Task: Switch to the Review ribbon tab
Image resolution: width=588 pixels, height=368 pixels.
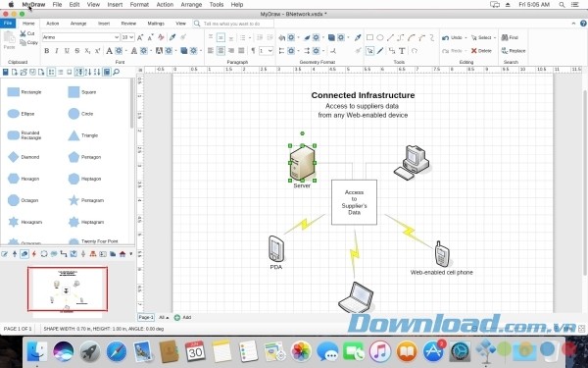Action: [128, 24]
